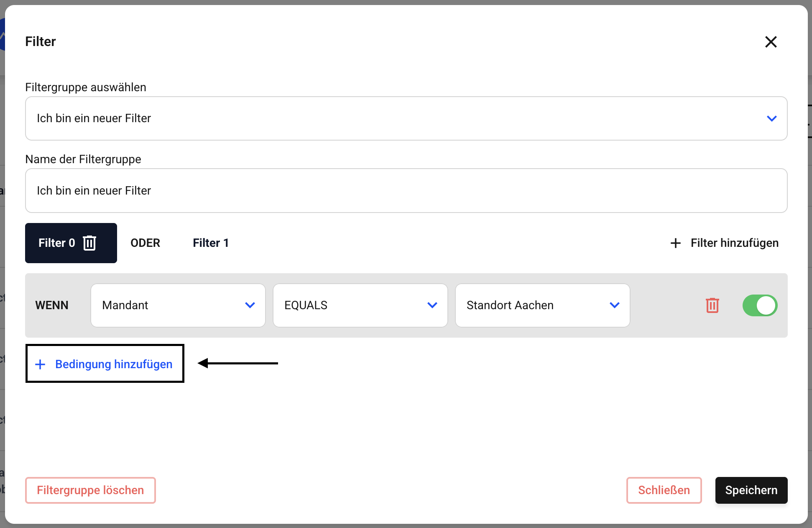This screenshot has height=528, width=812.
Task: Delete the Mandant condition with red trash icon
Action: tap(712, 305)
